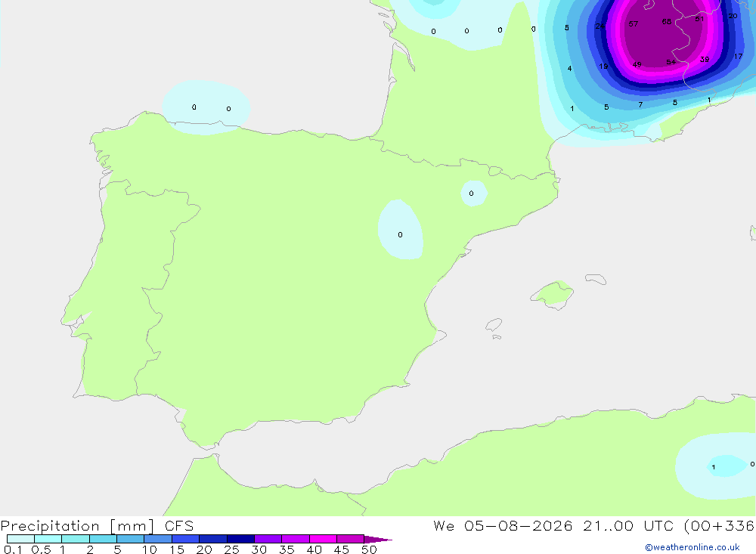Click the '40' legend scale label
This screenshot has width=756, height=554.
(x=314, y=549)
